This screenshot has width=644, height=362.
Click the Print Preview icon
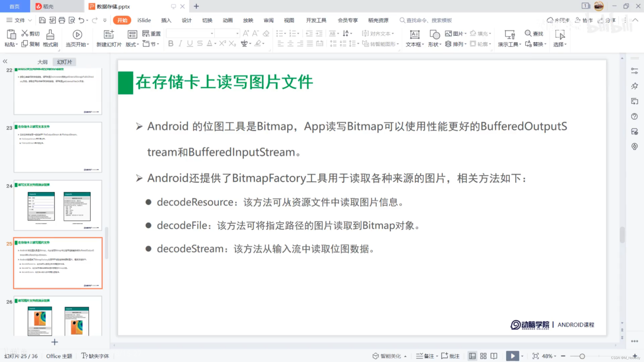coord(72,20)
